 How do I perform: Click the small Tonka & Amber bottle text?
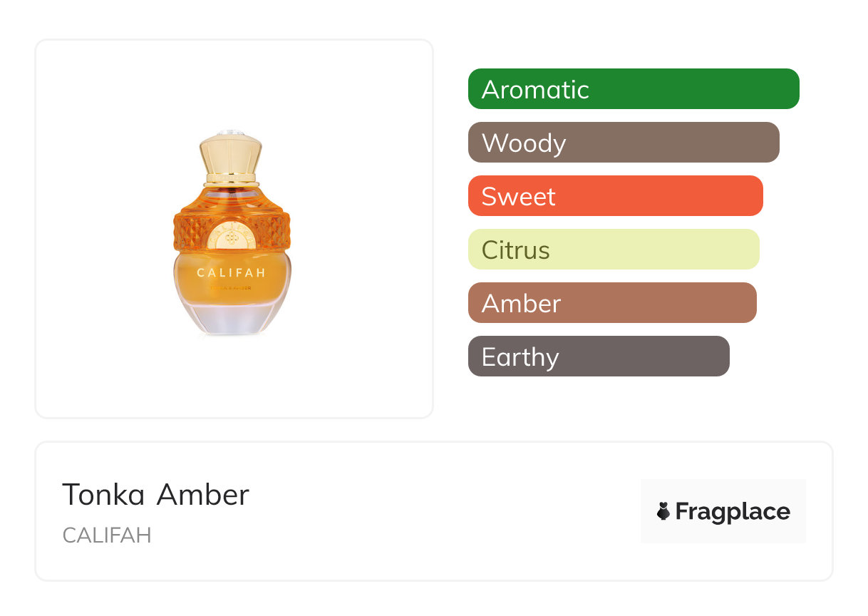[231, 288]
